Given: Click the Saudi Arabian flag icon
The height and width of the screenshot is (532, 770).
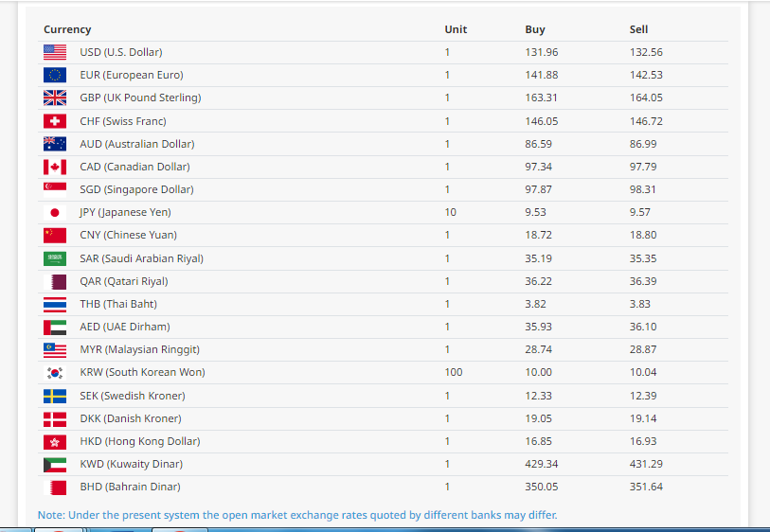Looking at the screenshot, I should click(x=55, y=258).
